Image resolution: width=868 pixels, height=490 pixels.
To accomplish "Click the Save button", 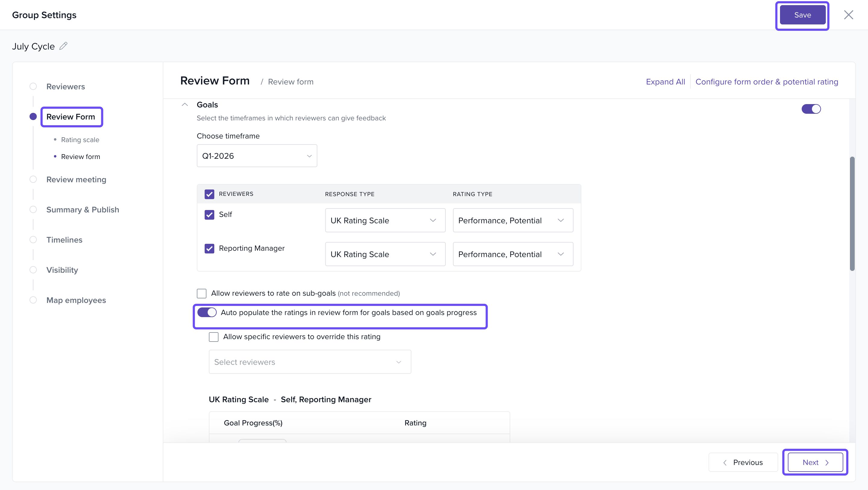I will pyautogui.click(x=802, y=15).
